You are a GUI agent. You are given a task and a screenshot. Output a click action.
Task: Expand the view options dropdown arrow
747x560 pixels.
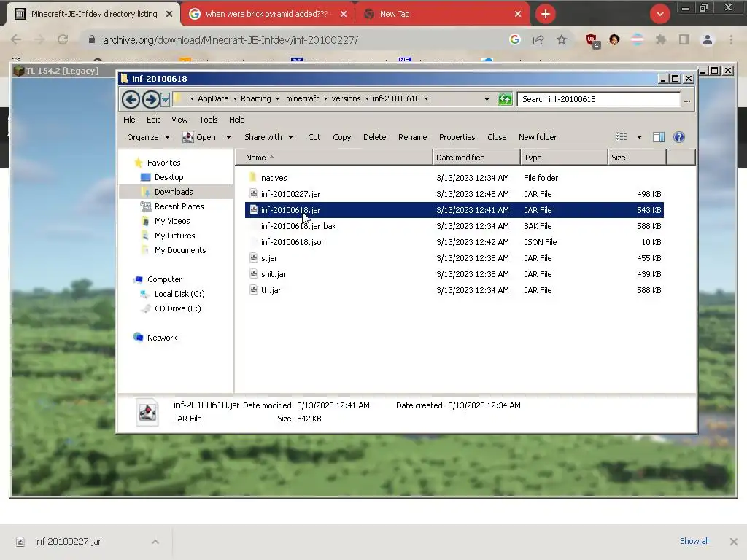(639, 137)
